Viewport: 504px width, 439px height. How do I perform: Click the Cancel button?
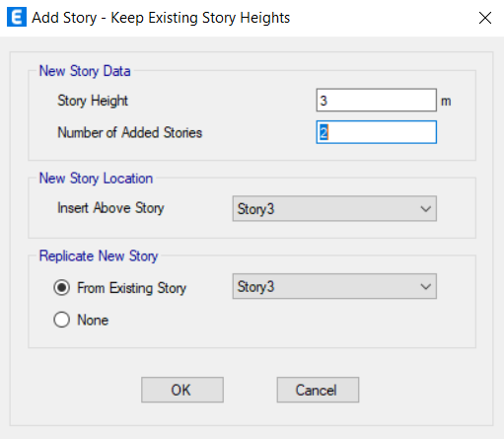318,390
